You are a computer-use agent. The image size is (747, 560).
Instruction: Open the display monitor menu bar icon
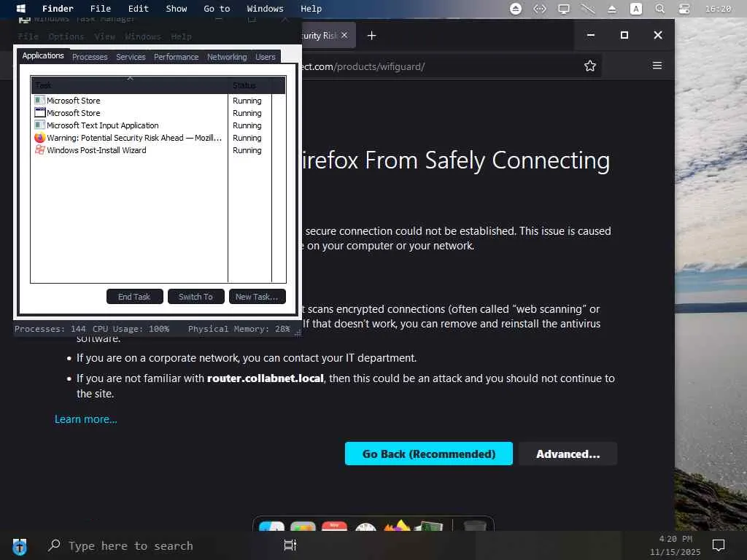(564, 9)
